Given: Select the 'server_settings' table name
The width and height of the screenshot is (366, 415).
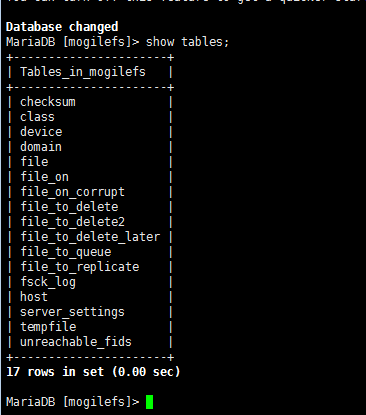Looking at the screenshot, I should [x=72, y=312].
